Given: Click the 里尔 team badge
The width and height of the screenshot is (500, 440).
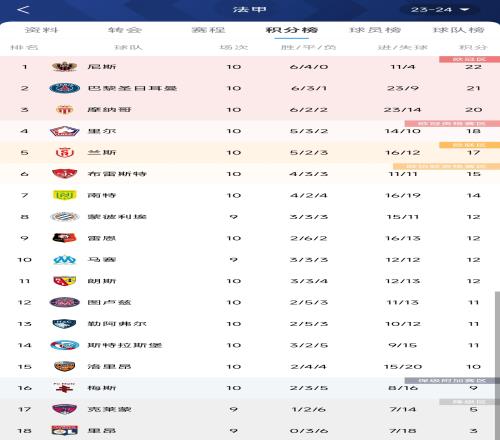Looking at the screenshot, I should 65,131.
